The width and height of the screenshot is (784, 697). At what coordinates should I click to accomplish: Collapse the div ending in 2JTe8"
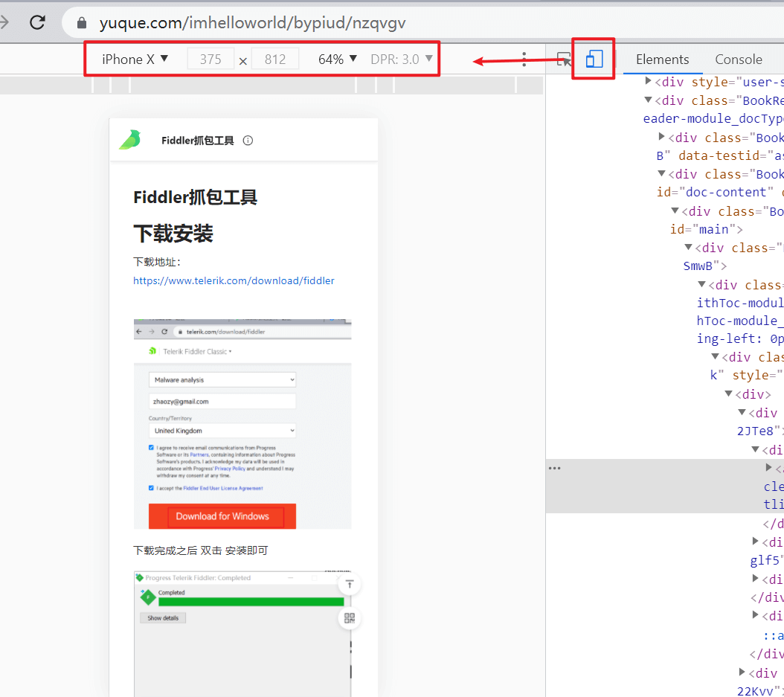(x=742, y=412)
